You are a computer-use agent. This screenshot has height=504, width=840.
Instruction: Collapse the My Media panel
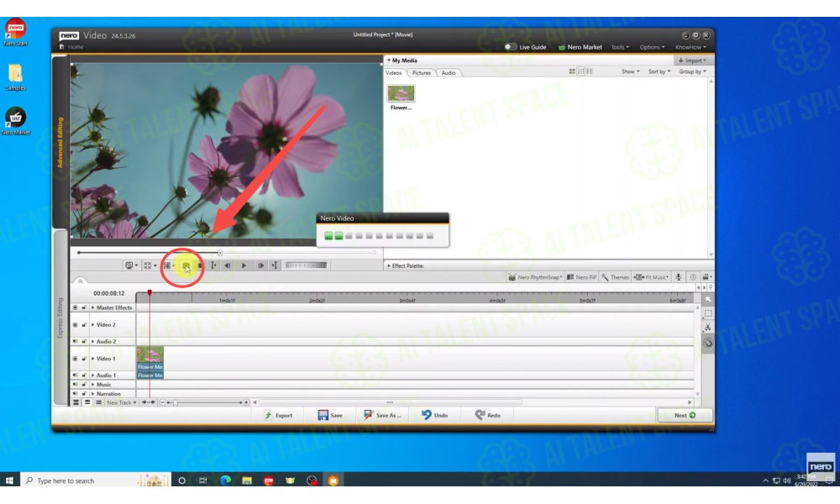click(389, 60)
